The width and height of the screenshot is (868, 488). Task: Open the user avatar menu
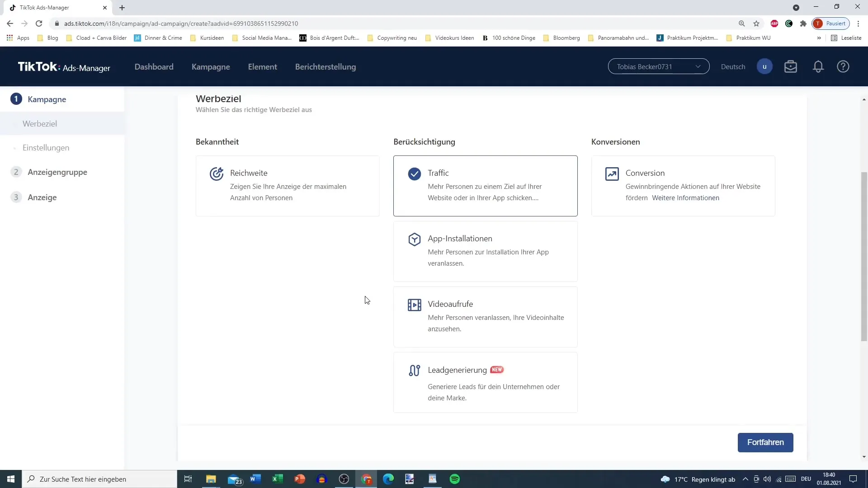click(x=764, y=66)
